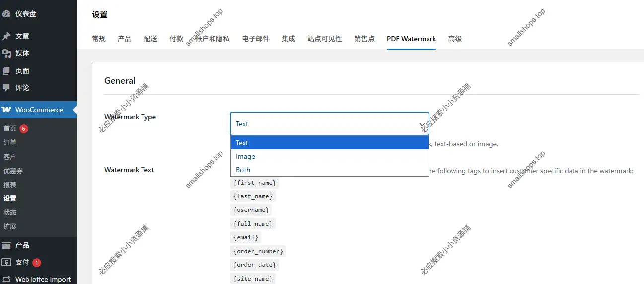This screenshot has width=644, height=284.
Task: Switch to the 电子邮件 tab
Action: [x=256, y=39]
